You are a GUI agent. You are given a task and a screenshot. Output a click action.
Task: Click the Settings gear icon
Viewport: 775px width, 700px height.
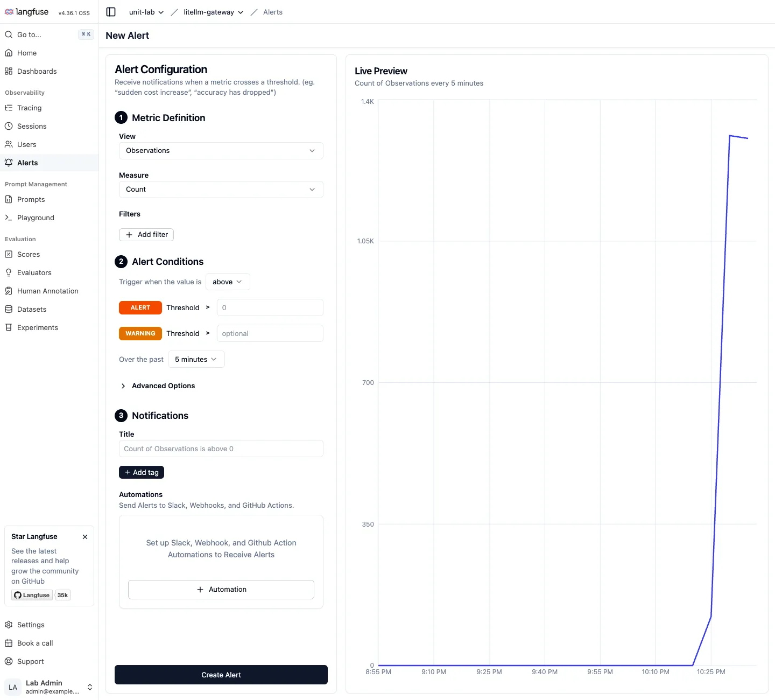click(9, 625)
